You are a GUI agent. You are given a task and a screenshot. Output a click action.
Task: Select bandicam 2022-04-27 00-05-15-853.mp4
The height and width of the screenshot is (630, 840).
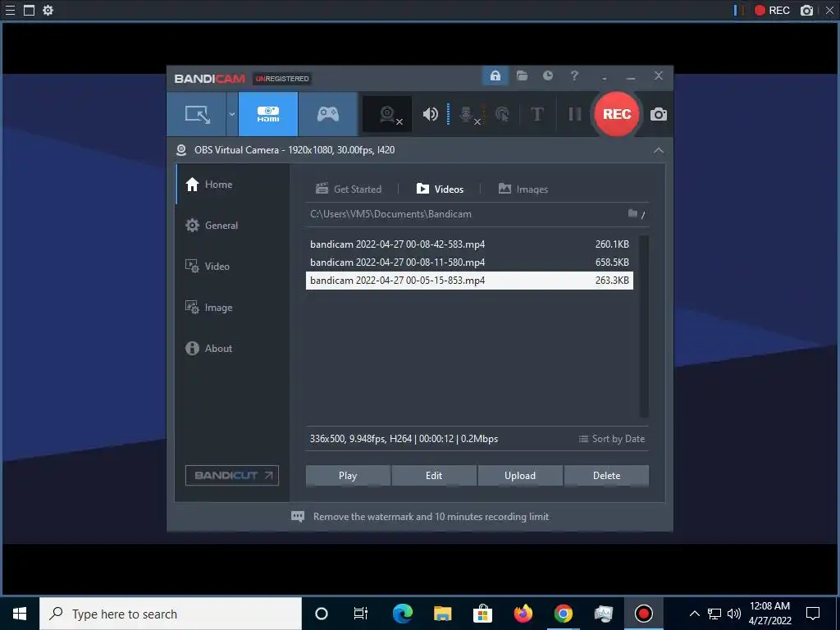[x=469, y=281]
